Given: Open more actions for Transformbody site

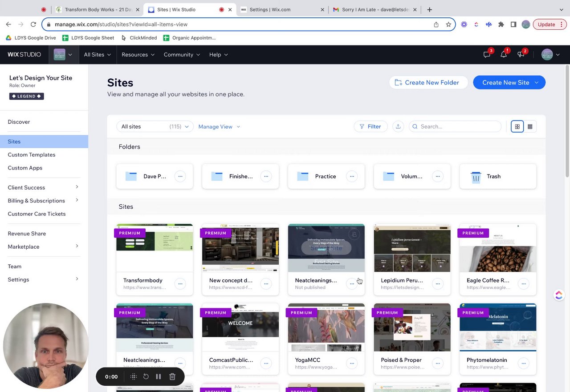Looking at the screenshot, I should click(180, 283).
